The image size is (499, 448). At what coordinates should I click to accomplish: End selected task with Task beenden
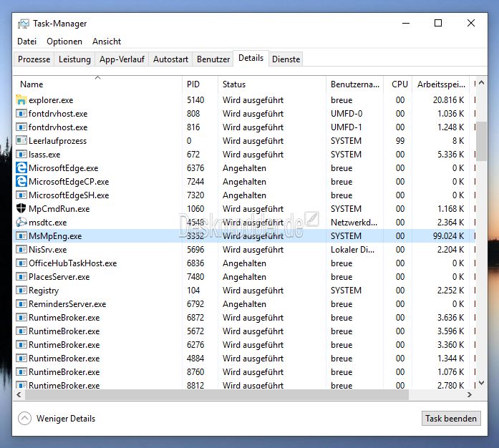[x=451, y=419]
